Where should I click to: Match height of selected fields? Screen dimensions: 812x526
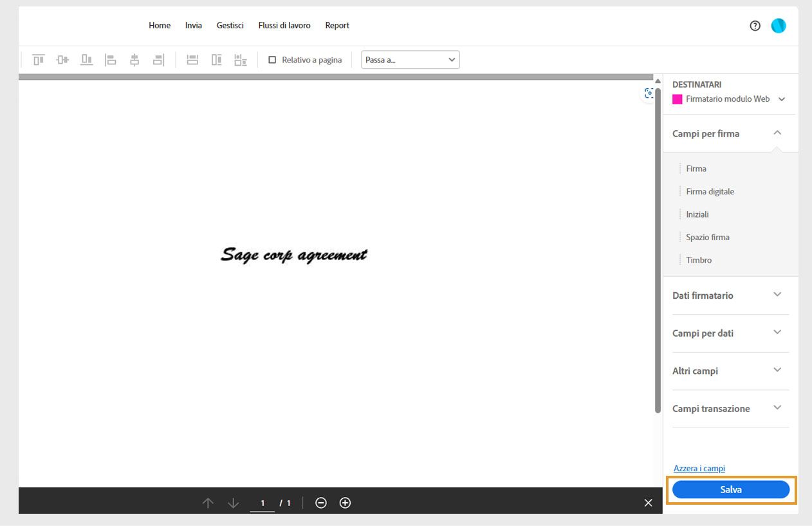tap(217, 60)
